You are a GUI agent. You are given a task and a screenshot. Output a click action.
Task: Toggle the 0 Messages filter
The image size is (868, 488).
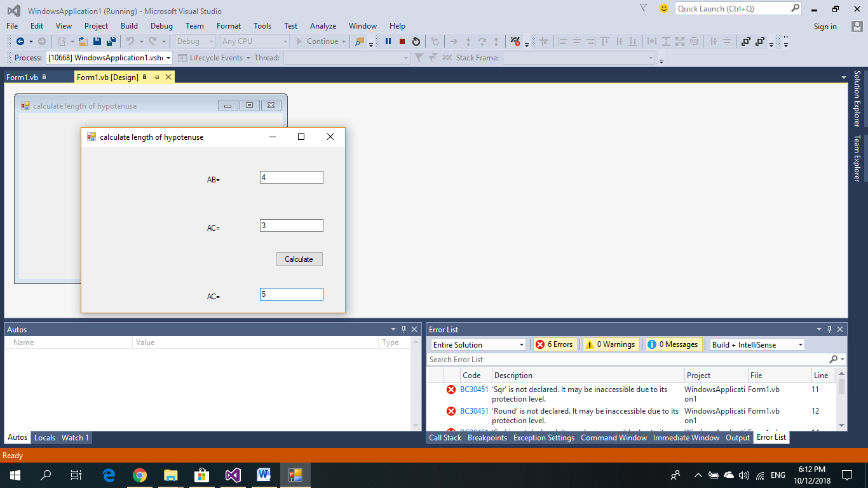(674, 344)
